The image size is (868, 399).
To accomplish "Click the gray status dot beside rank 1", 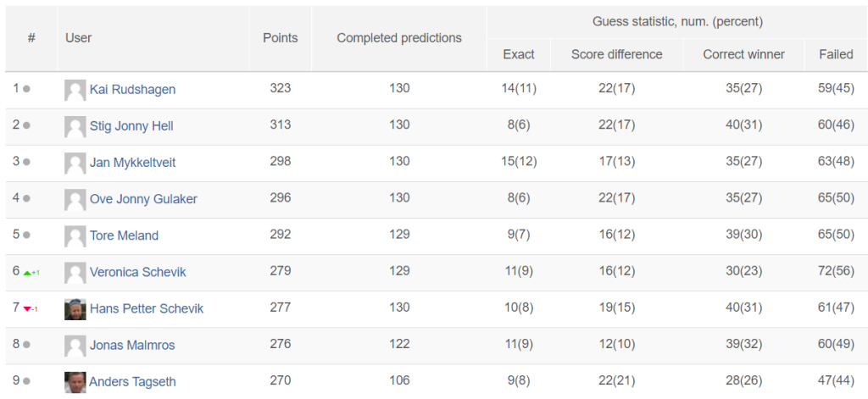I will click(x=26, y=89).
